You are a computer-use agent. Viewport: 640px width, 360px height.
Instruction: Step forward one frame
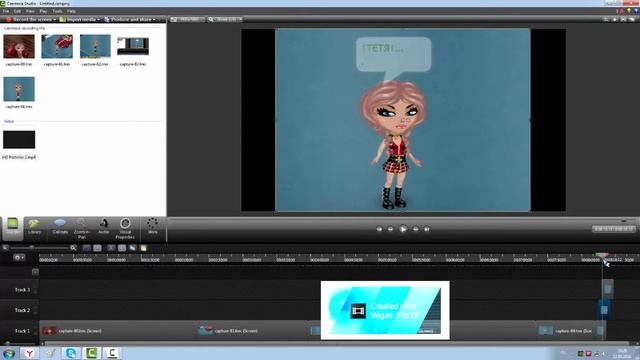pos(416,229)
